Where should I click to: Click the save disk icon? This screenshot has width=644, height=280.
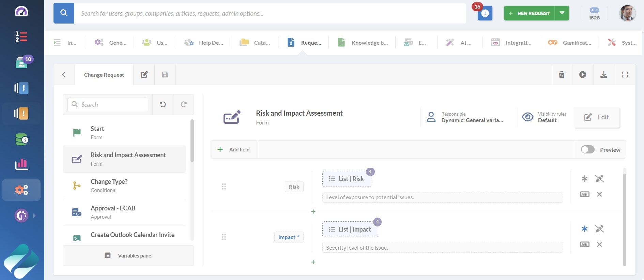tap(165, 75)
